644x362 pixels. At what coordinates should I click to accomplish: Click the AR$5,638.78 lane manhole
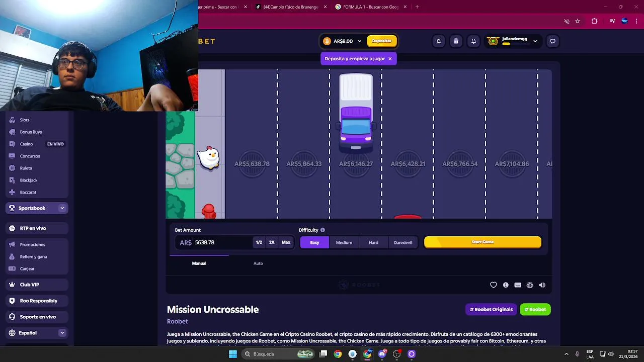252,164
